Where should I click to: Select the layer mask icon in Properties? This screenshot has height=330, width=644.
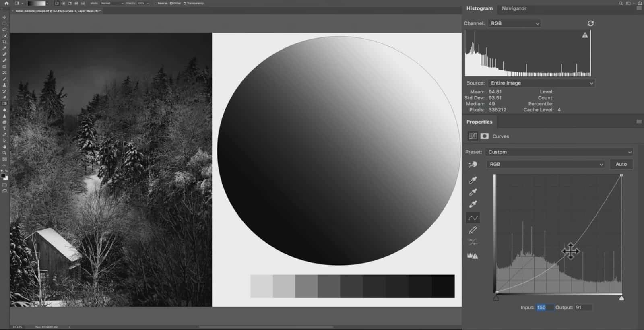pos(485,136)
